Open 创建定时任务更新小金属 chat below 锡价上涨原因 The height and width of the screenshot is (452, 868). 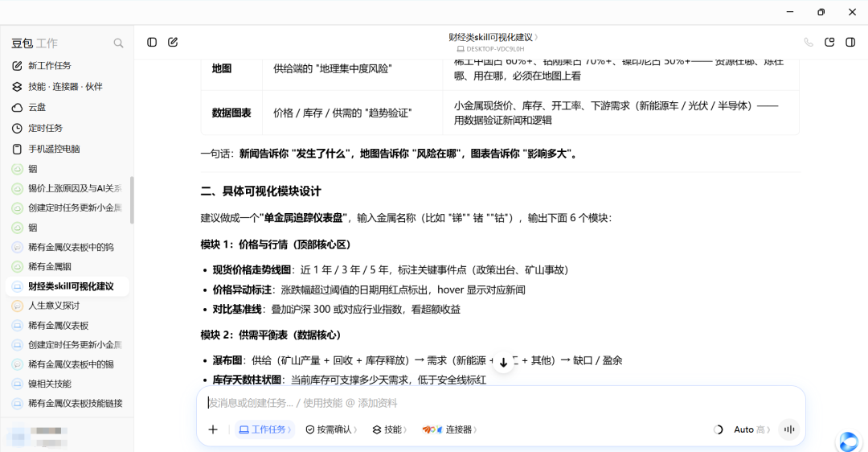[x=67, y=208]
